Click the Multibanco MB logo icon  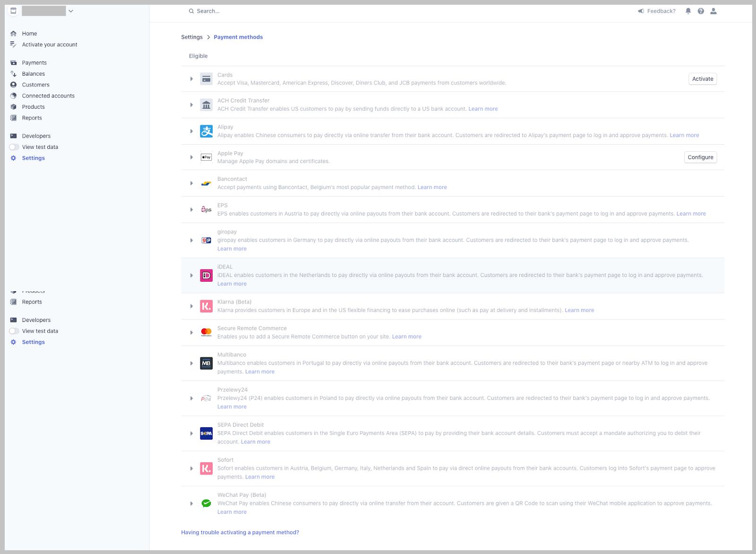(x=206, y=363)
